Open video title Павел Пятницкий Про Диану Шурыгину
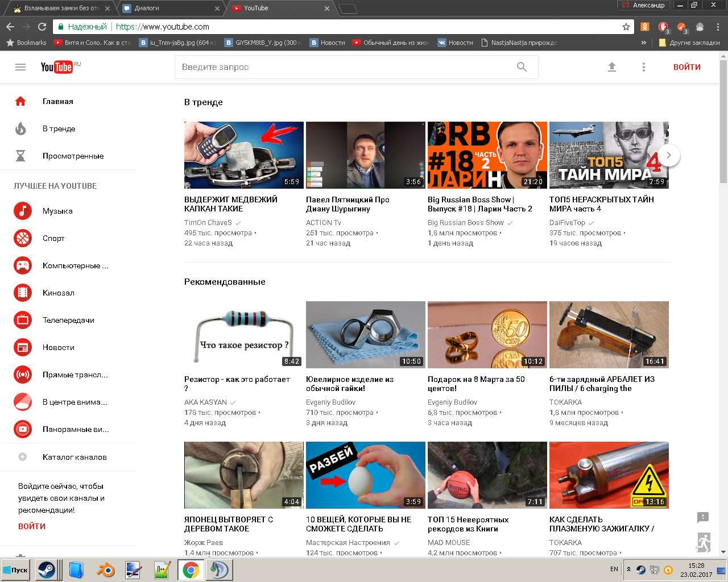 348,204
